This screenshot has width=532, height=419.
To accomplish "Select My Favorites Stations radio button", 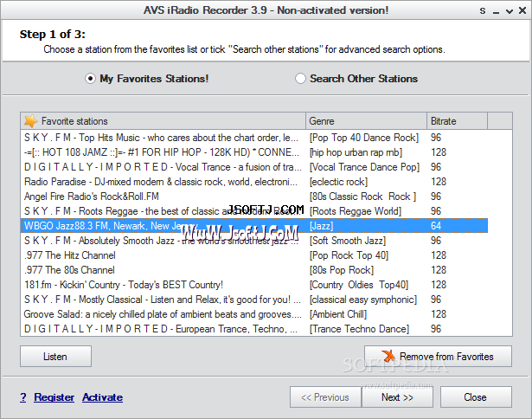I will click(x=90, y=79).
